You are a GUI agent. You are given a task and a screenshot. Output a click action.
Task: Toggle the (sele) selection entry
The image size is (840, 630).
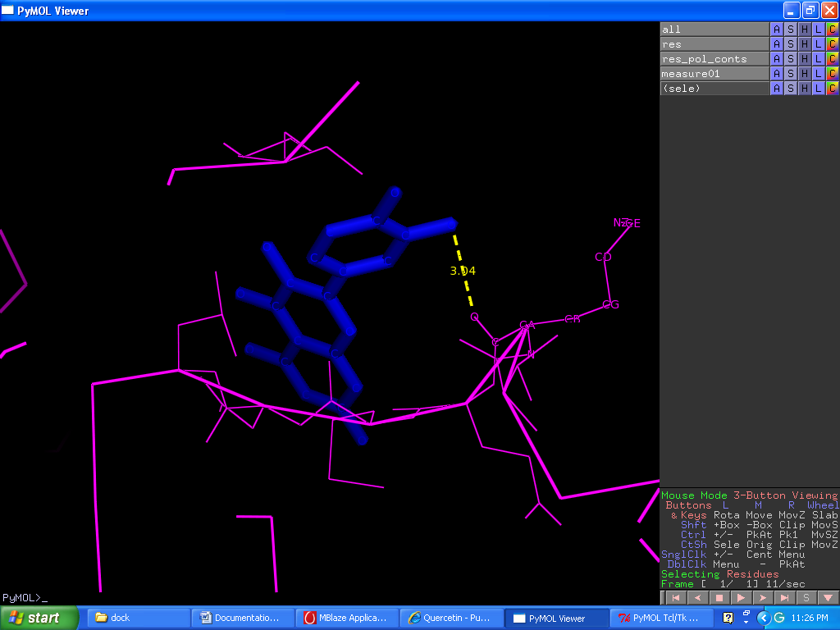(714, 88)
